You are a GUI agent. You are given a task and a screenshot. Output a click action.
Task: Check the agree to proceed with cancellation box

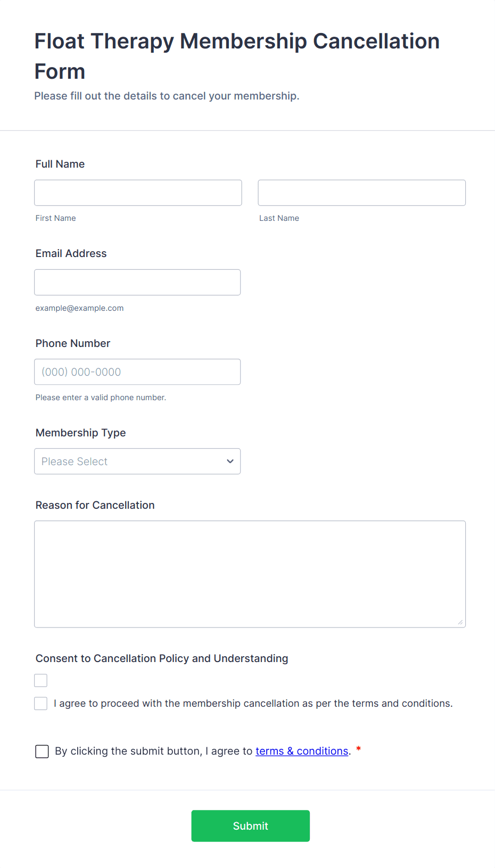click(41, 704)
